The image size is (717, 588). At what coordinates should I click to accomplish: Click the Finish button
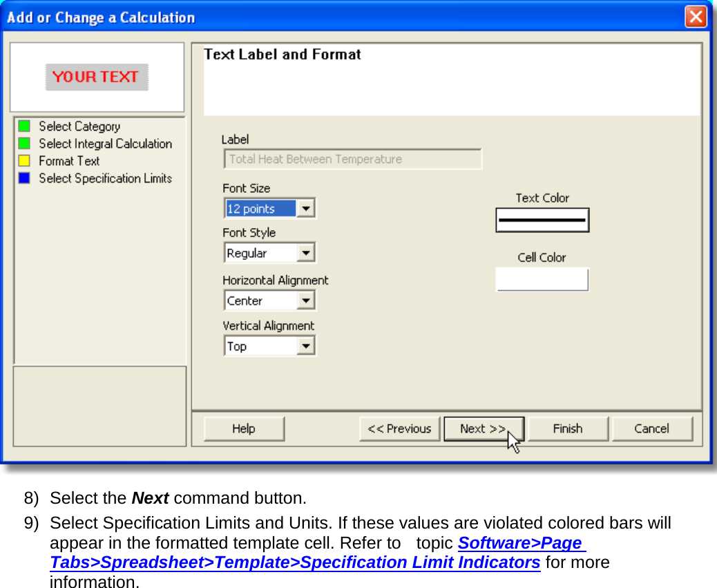[x=568, y=428]
